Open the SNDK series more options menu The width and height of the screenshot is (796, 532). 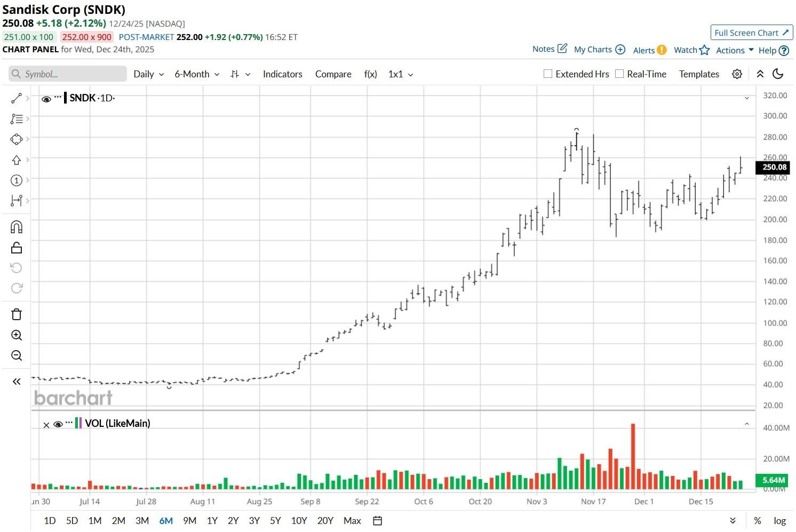click(x=58, y=97)
